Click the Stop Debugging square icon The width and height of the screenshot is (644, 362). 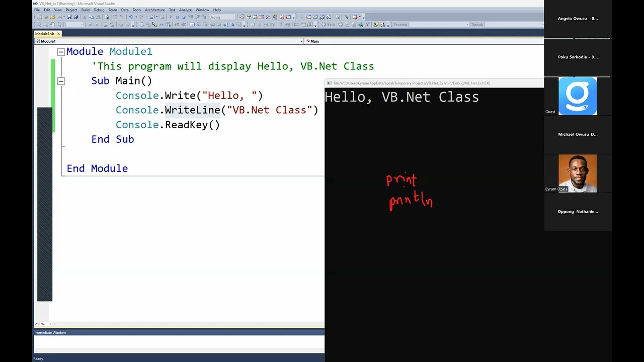click(x=184, y=17)
